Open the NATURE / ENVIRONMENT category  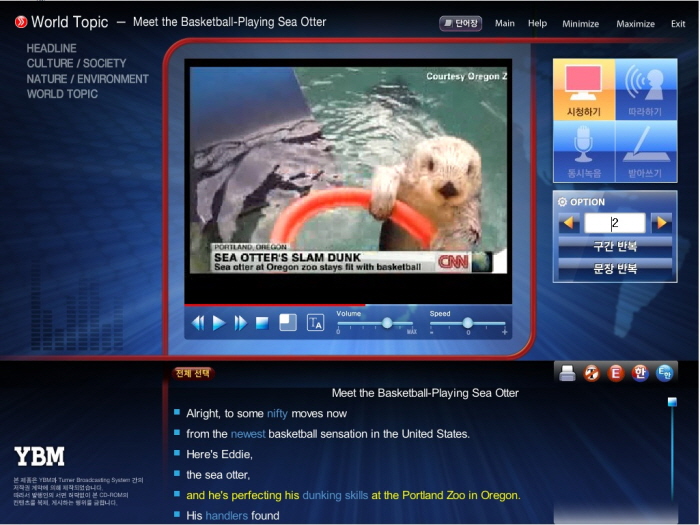point(88,79)
